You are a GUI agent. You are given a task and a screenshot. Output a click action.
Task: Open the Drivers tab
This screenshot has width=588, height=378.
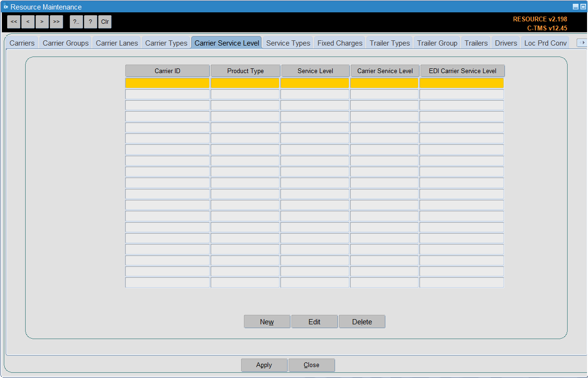[x=506, y=43]
